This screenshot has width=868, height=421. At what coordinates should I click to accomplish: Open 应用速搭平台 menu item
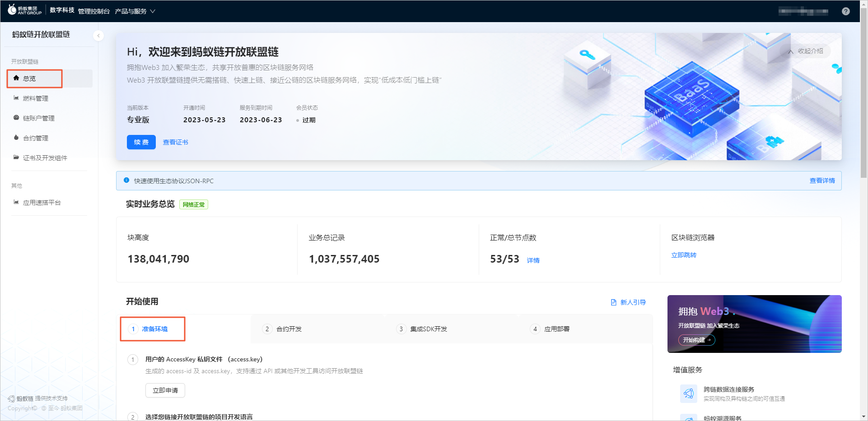[50, 203]
